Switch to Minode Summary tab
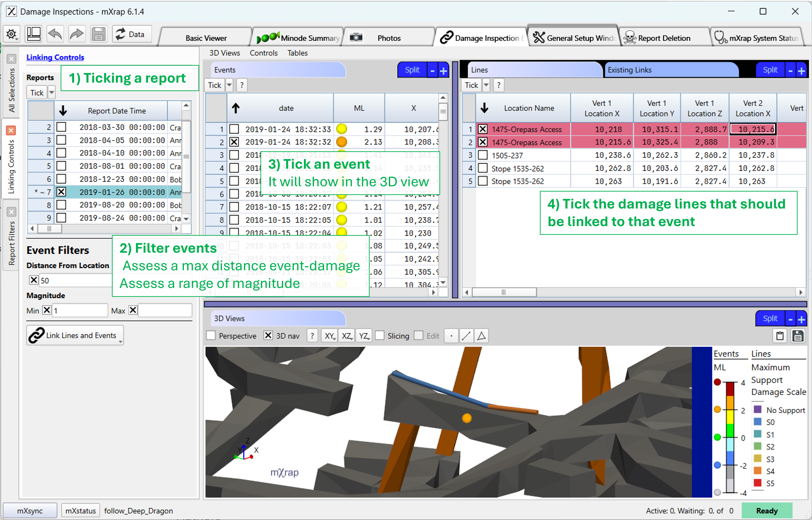Viewport: 812px width, 520px height. [298, 38]
